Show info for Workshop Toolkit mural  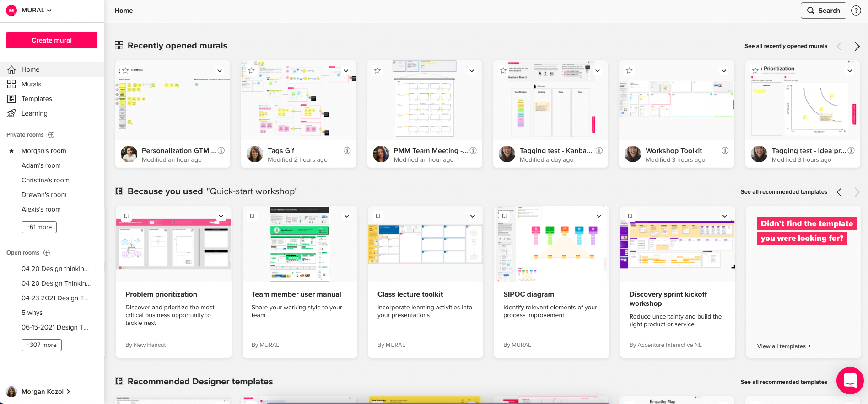(x=725, y=150)
